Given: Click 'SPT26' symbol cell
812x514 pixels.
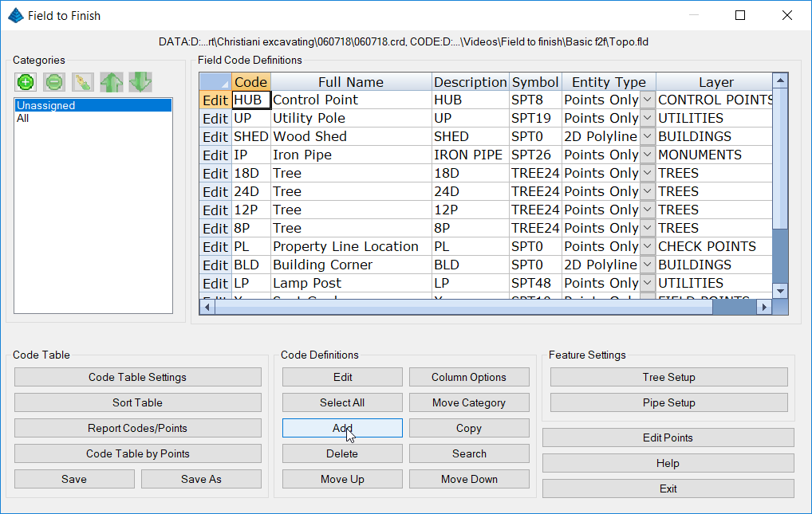Looking at the screenshot, I should pyautogui.click(x=535, y=155).
